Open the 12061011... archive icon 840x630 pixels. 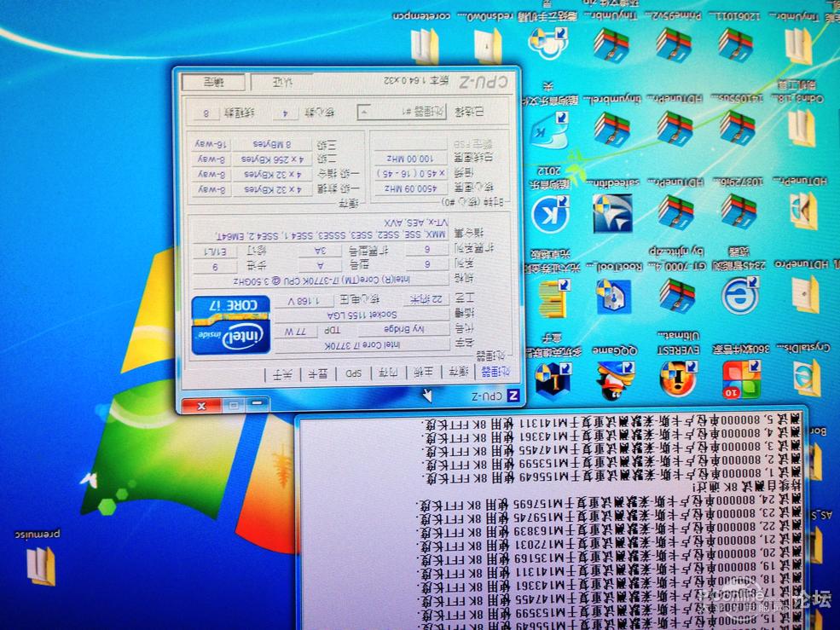click(737, 45)
